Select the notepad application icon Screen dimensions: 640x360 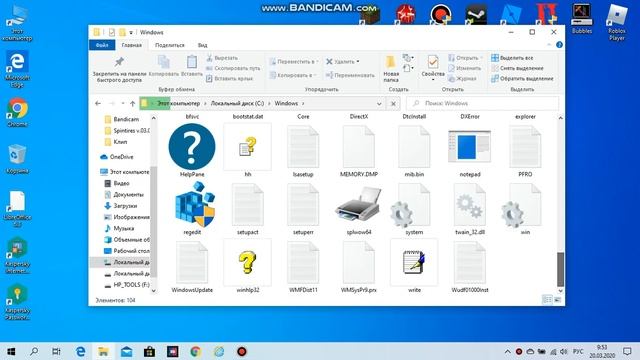(x=469, y=146)
